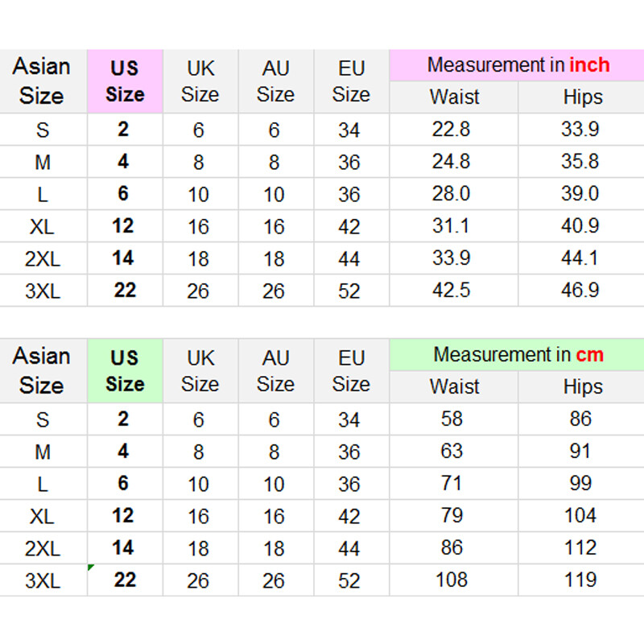
Task: Click the green triangle marker beside 3XL
Action: (x=91, y=568)
